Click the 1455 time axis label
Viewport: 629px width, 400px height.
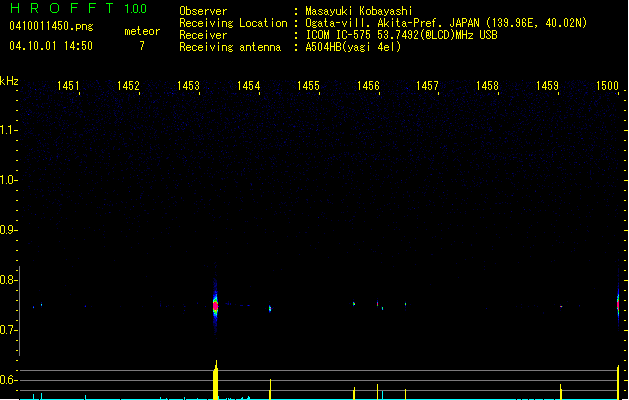click(308, 86)
